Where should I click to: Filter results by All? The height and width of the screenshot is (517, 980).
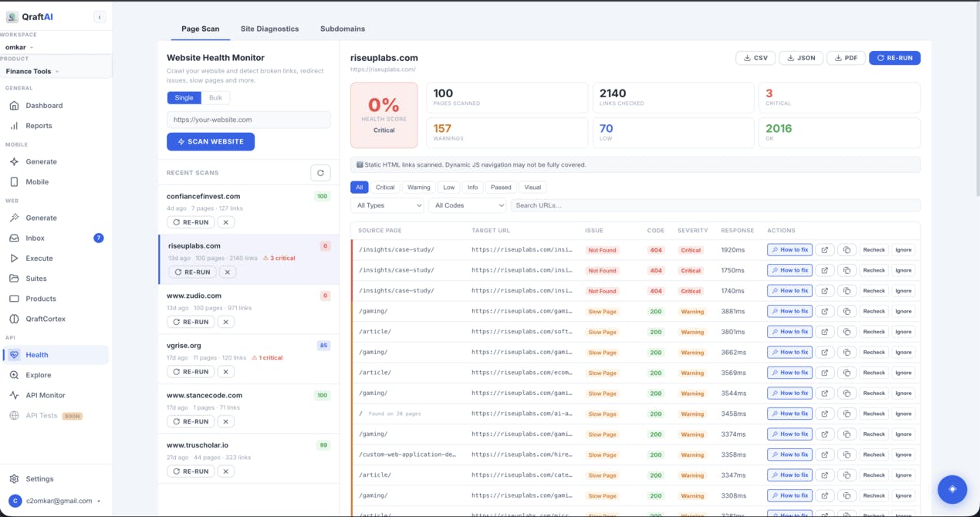pos(360,188)
